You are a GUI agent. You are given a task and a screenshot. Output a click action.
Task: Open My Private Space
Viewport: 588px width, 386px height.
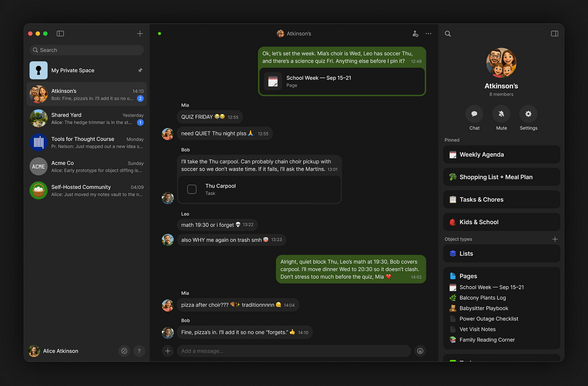click(86, 70)
